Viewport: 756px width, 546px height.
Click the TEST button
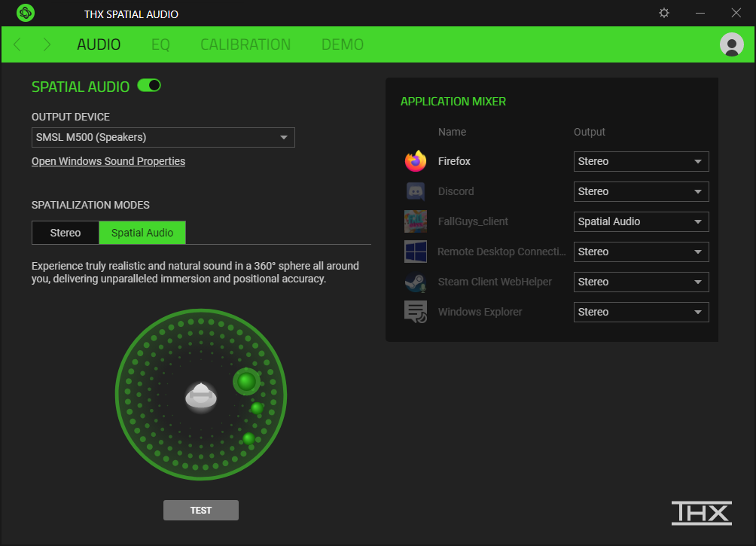[201, 511]
